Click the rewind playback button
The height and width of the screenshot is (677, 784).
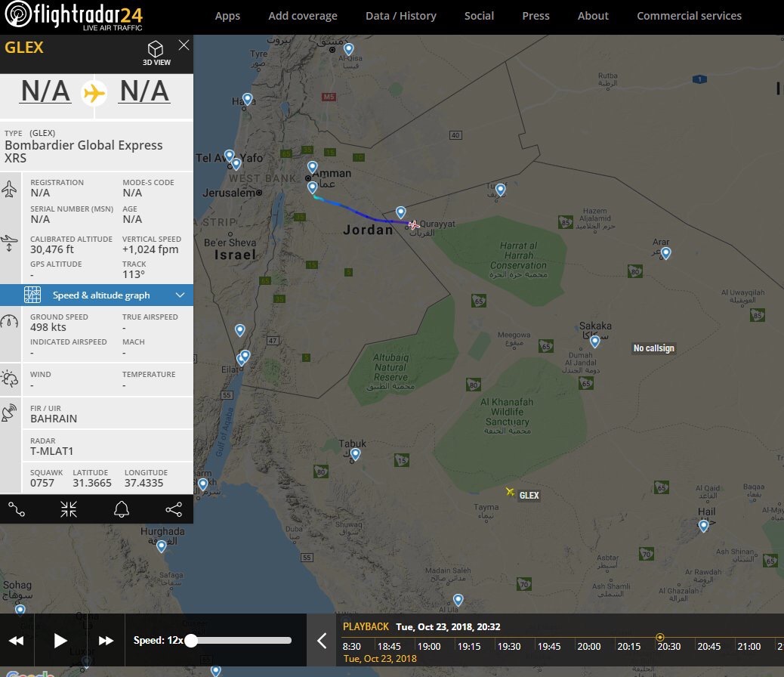pyautogui.click(x=16, y=641)
